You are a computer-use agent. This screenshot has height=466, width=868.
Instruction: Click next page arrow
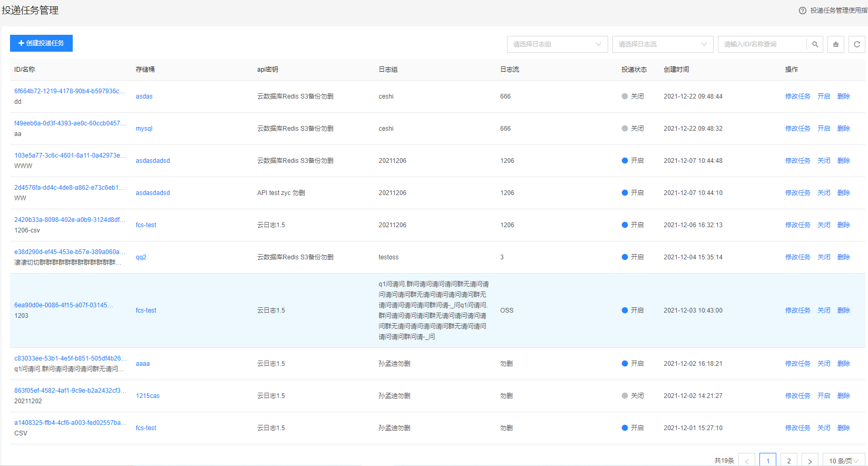pos(810,461)
